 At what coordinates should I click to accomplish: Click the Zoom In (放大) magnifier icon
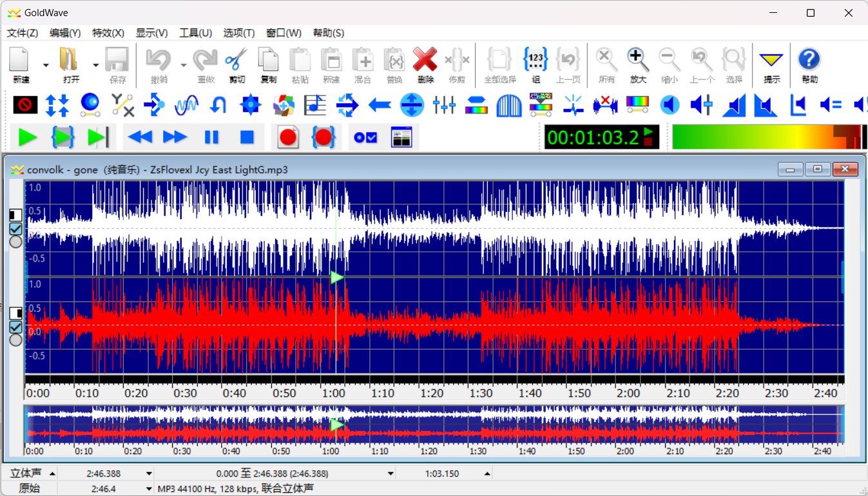[x=637, y=65]
